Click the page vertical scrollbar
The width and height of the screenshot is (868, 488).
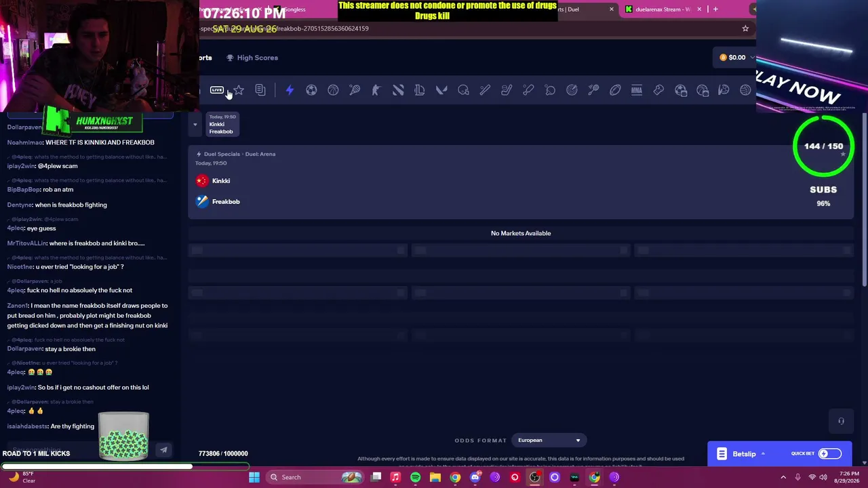[863, 200]
